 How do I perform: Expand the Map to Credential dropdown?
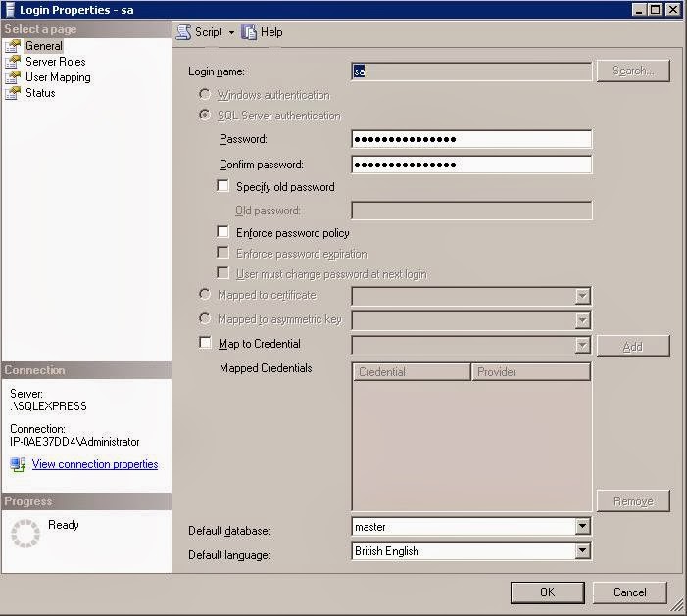tap(582, 346)
